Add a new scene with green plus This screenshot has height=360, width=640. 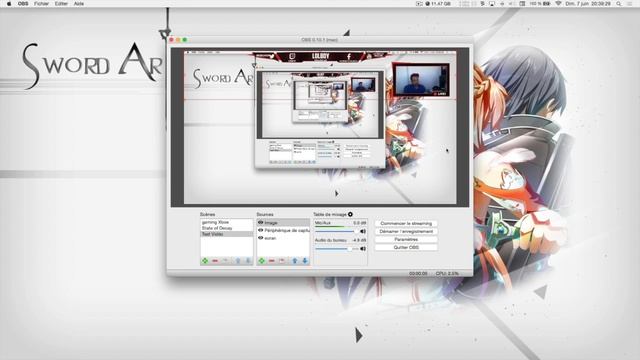(205, 261)
